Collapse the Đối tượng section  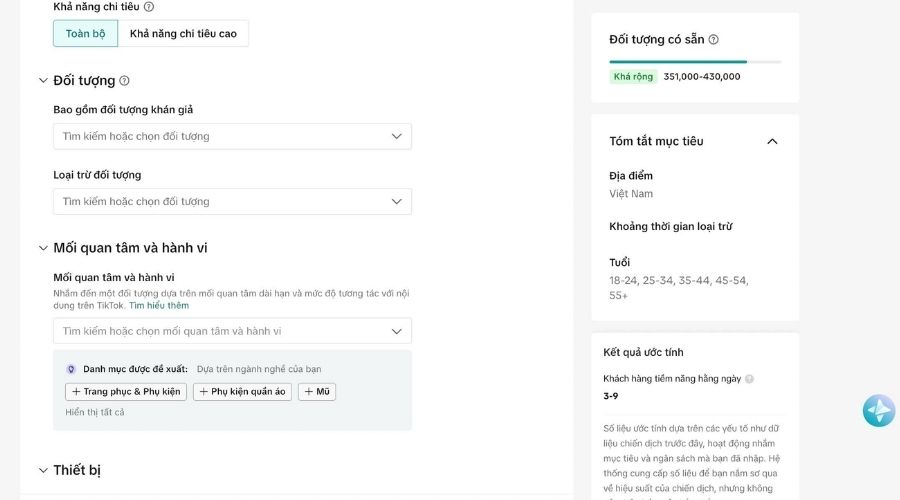click(43, 81)
